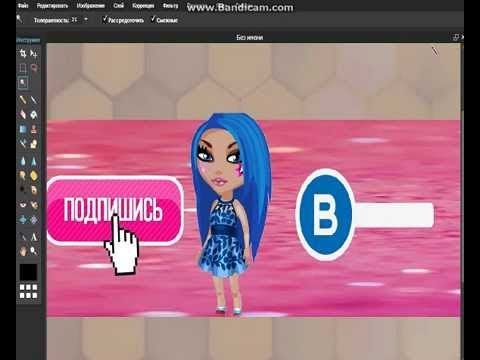Click the wand icon in options bar
This screenshot has width=480, height=360.
pos(20,19)
